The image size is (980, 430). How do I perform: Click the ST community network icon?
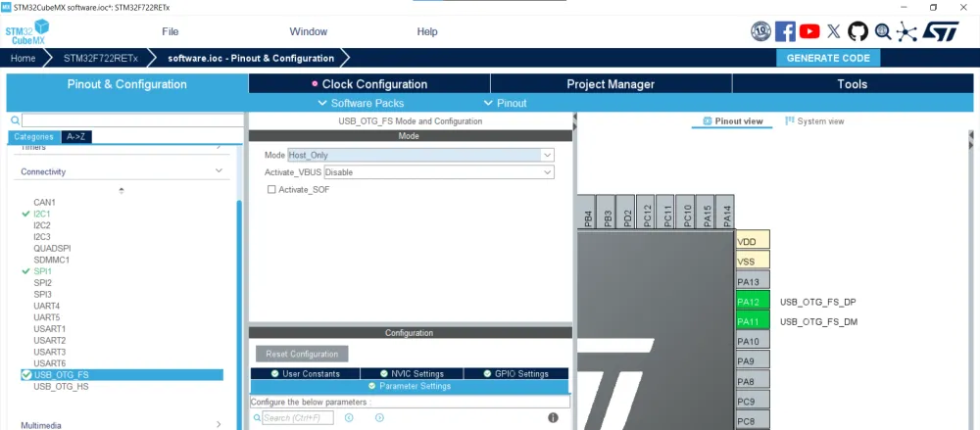pyautogui.click(x=906, y=31)
